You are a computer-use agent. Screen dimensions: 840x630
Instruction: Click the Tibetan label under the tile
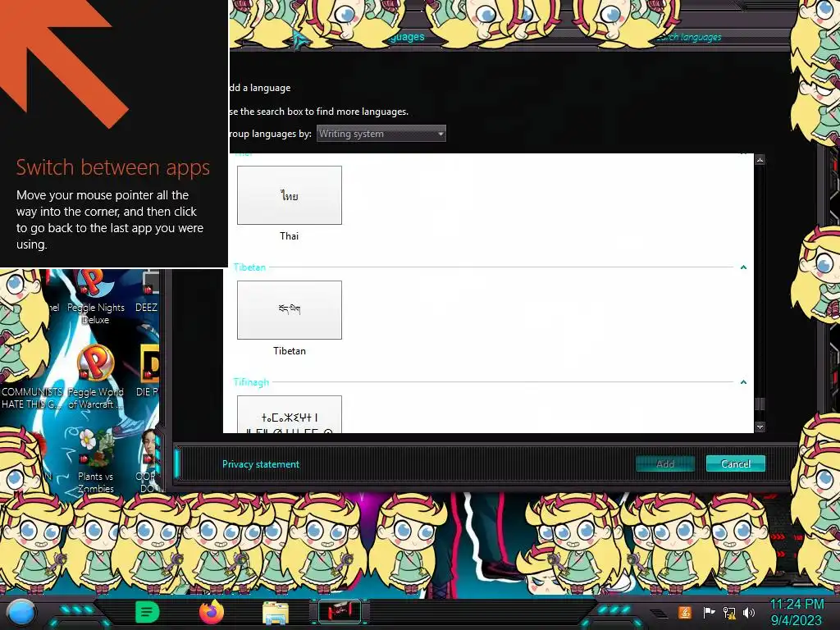pyautogui.click(x=290, y=351)
